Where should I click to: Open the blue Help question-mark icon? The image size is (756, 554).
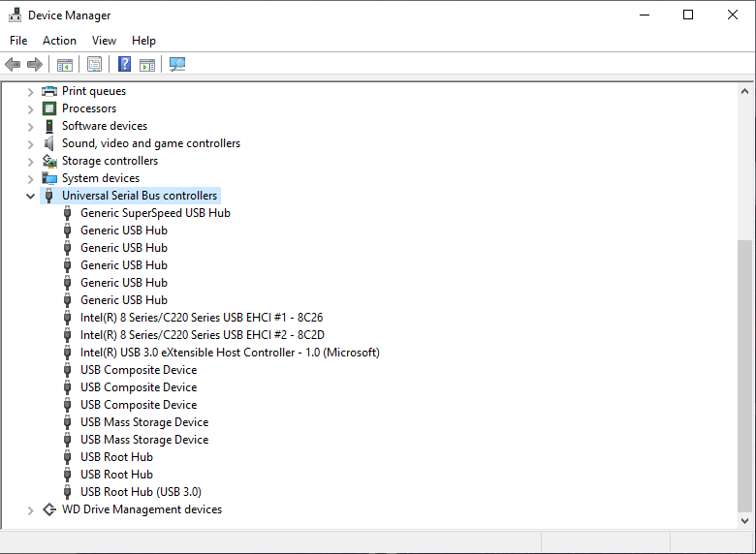point(124,64)
